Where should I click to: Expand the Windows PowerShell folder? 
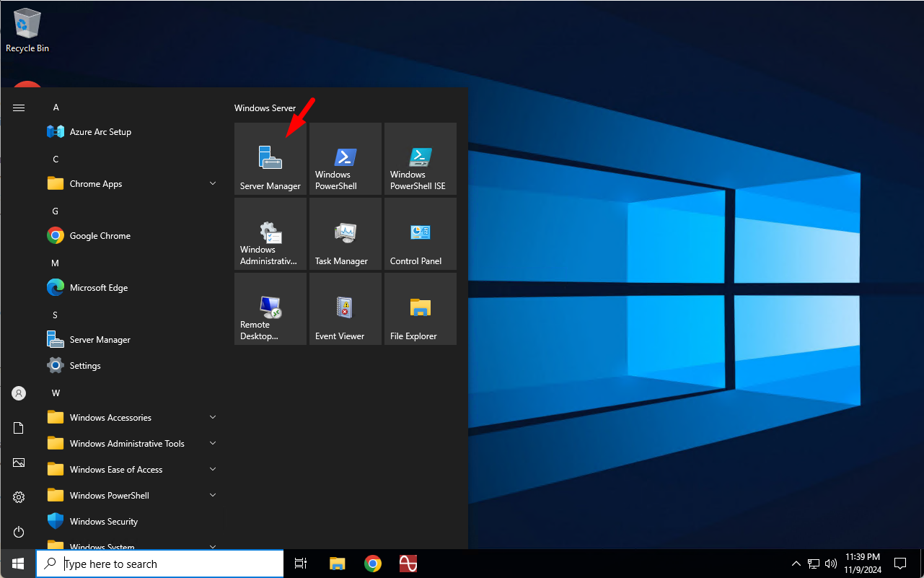pyautogui.click(x=133, y=496)
